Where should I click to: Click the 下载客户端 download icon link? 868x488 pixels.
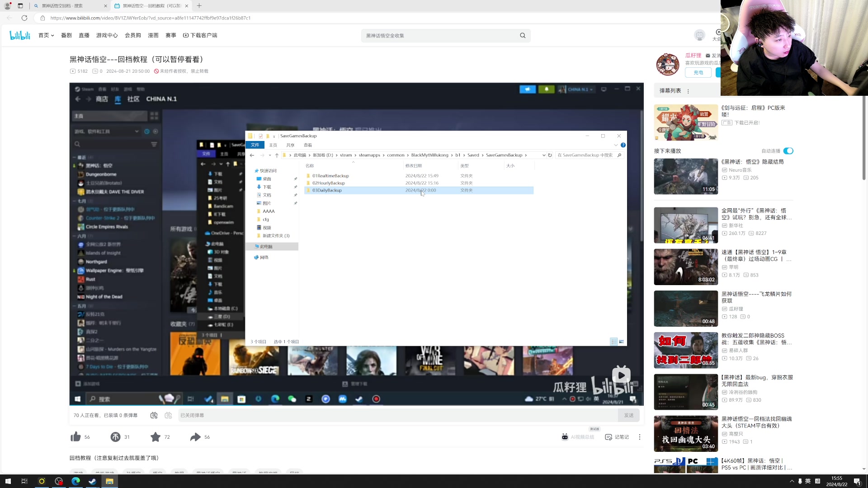(x=200, y=35)
